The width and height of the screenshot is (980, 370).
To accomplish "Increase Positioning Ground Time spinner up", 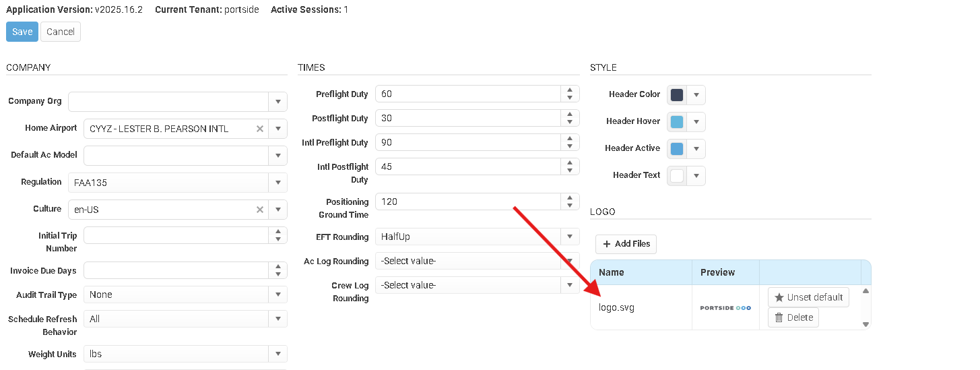I will click(x=570, y=197).
